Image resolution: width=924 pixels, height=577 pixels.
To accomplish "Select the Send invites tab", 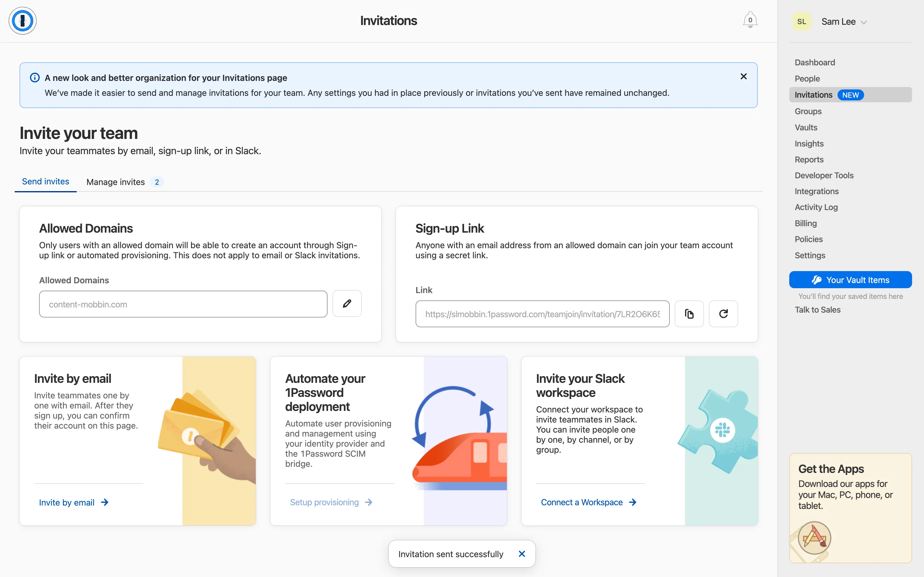I will pyautogui.click(x=46, y=182).
